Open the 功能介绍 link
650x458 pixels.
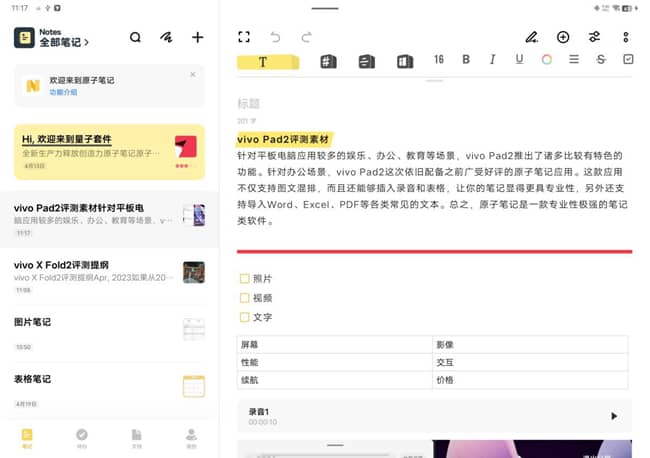coord(64,92)
